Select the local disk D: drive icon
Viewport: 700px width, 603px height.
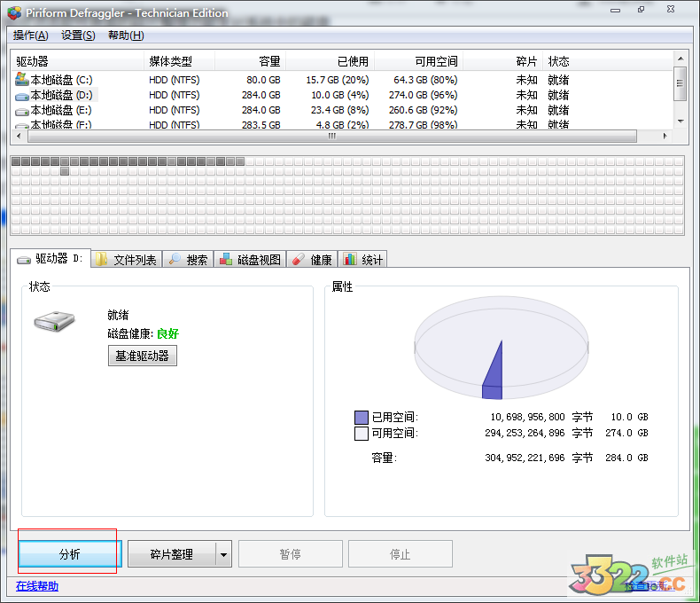(22, 96)
